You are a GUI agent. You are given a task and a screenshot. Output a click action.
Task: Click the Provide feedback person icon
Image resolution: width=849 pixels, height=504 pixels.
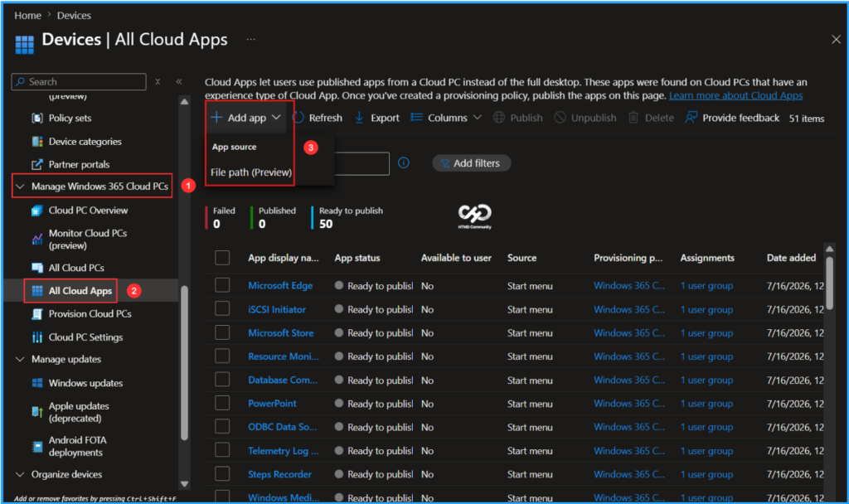pyautogui.click(x=691, y=118)
